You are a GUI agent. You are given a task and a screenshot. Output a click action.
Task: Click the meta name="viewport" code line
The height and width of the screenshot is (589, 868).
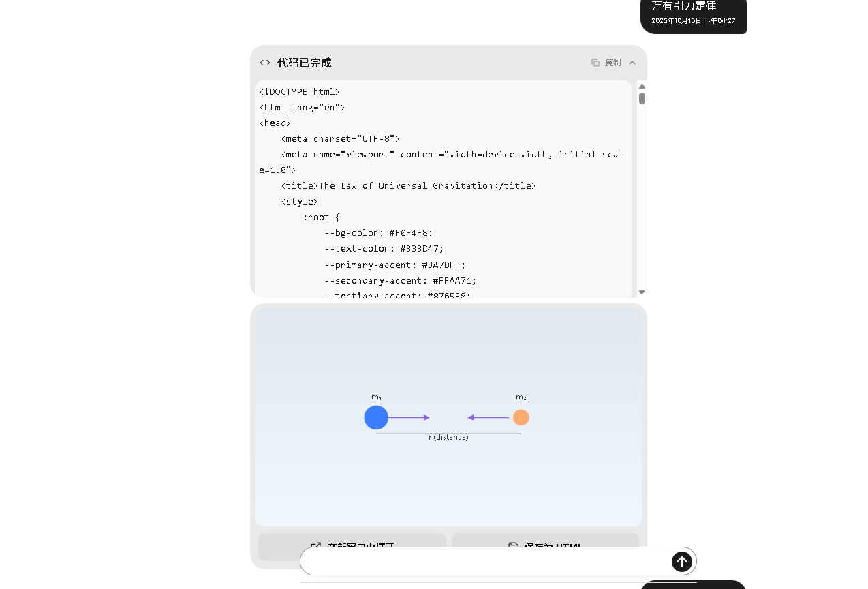[441, 162]
